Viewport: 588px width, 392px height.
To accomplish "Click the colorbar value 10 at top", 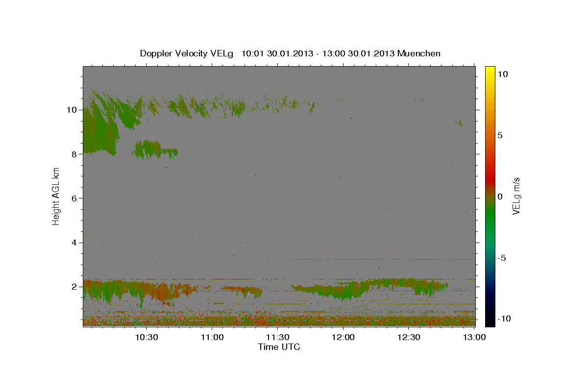I will (502, 74).
